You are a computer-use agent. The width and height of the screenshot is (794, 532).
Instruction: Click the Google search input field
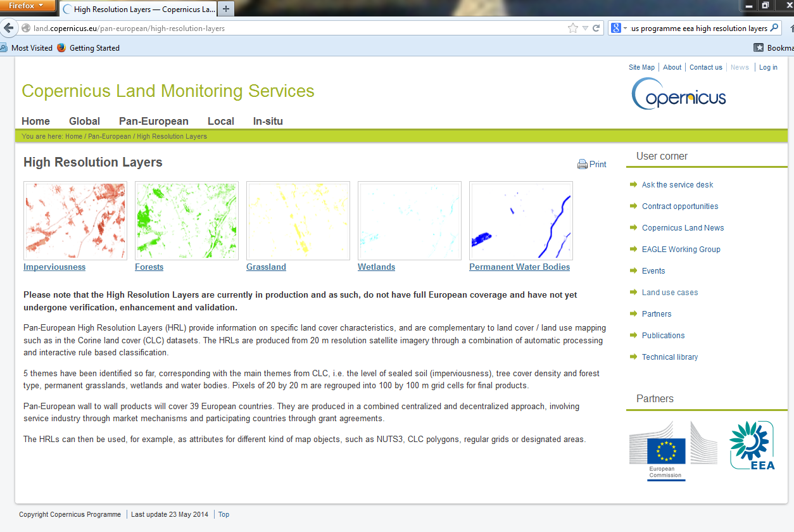699,28
